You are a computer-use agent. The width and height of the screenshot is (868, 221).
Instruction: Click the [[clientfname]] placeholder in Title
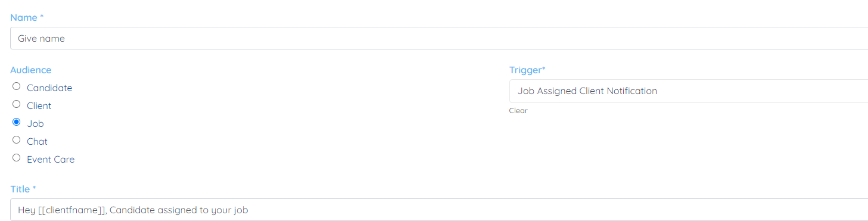pos(72,210)
